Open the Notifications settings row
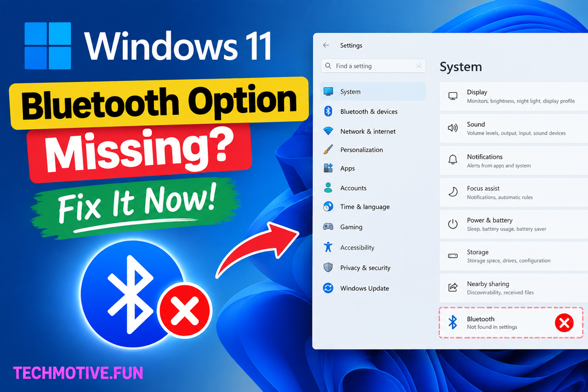588x392 pixels. [514, 161]
